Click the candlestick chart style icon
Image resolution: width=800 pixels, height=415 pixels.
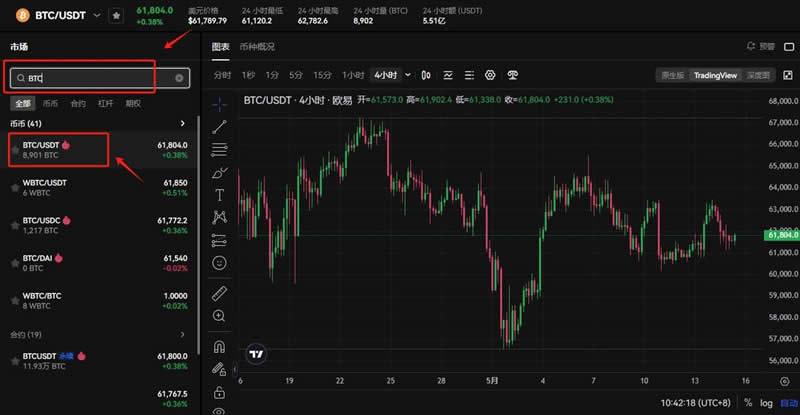(426, 75)
